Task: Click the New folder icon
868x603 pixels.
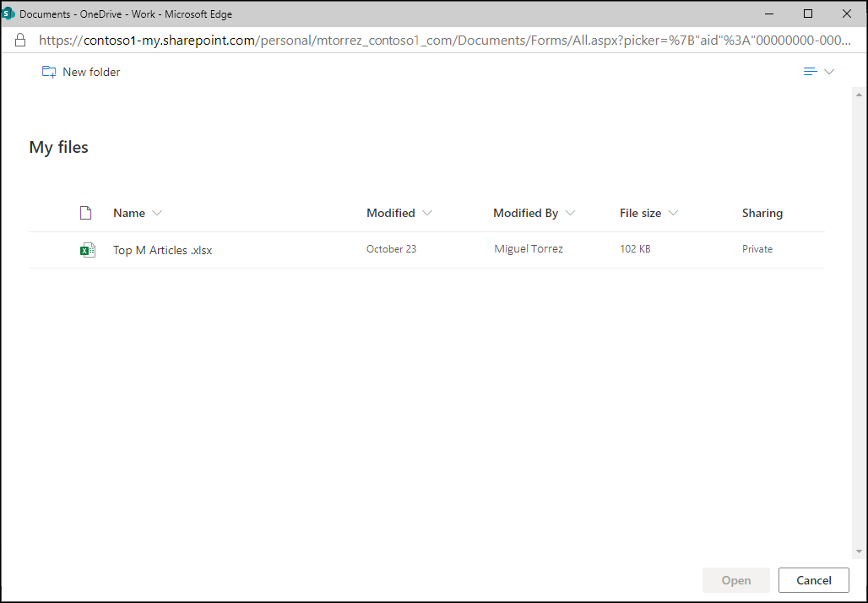Action: (49, 72)
